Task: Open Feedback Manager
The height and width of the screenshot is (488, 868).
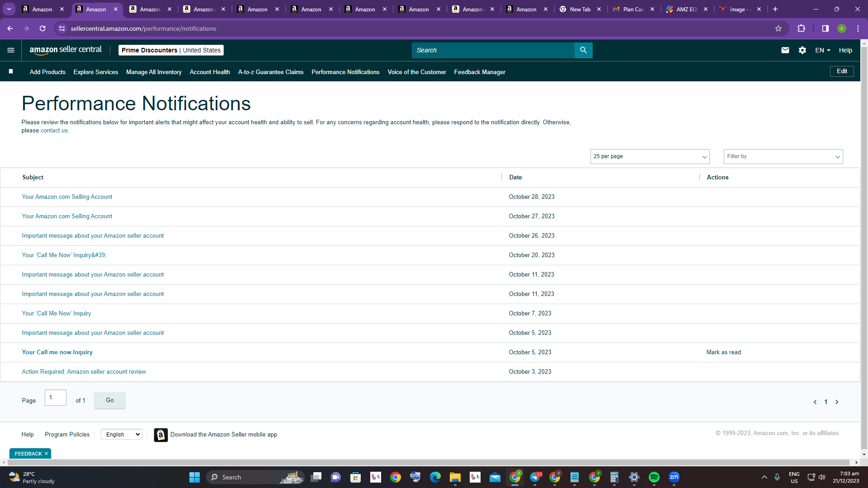Action: coord(480,72)
